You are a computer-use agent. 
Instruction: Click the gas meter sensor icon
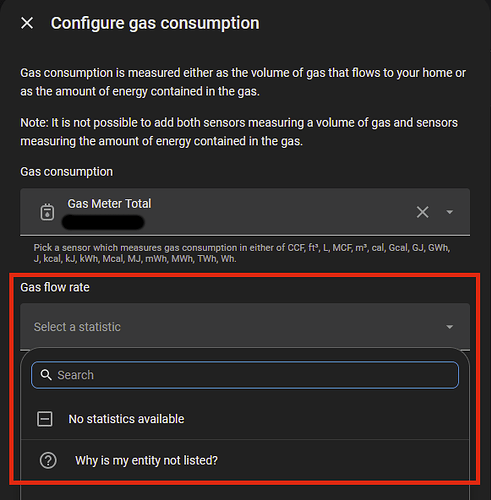coord(47,212)
